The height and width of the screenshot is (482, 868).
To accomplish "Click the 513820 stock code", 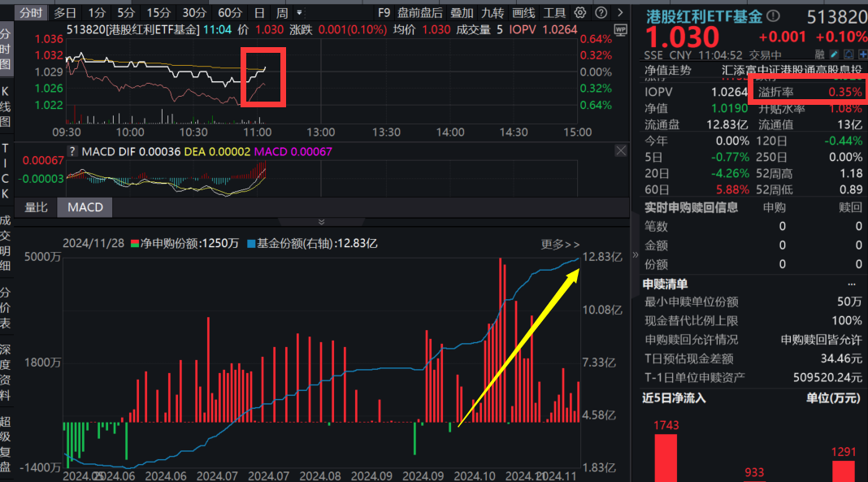I will [x=837, y=17].
